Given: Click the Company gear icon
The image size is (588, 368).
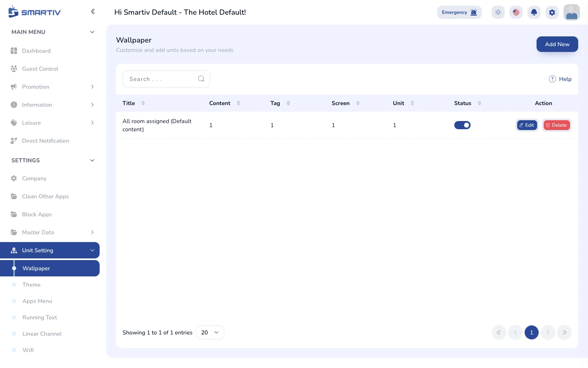Looking at the screenshot, I should (14, 178).
